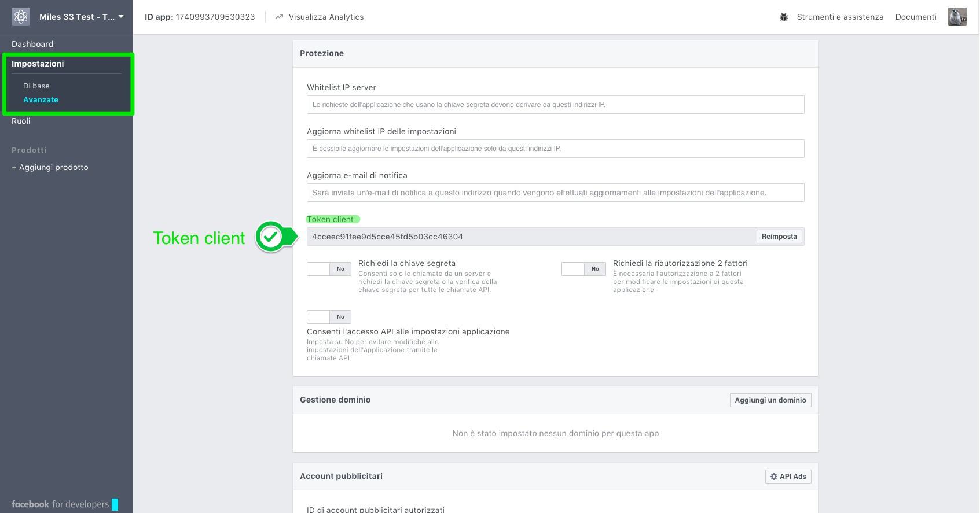The width and height of the screenshot is (980, 513).
Task: Go to Ruoli in sidebar
Action: coord(21,121)
